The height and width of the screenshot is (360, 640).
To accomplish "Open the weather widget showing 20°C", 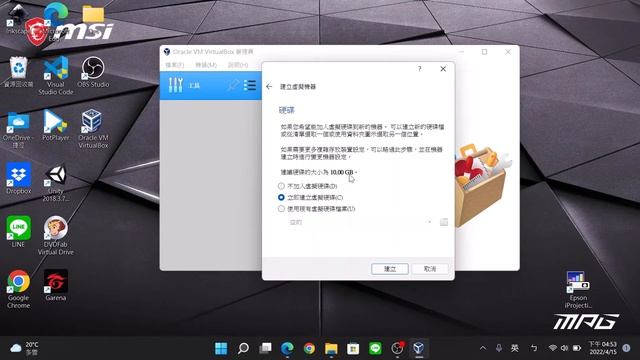I will (x=24, y=348).
